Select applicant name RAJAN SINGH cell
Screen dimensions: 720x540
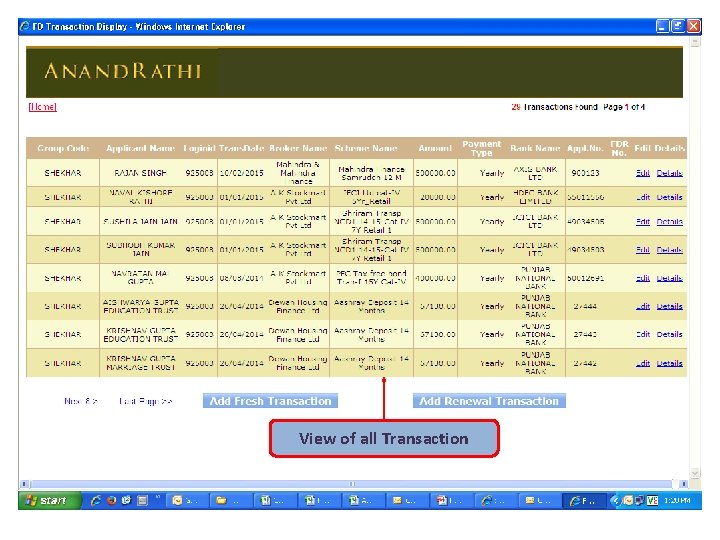[141, 173]
